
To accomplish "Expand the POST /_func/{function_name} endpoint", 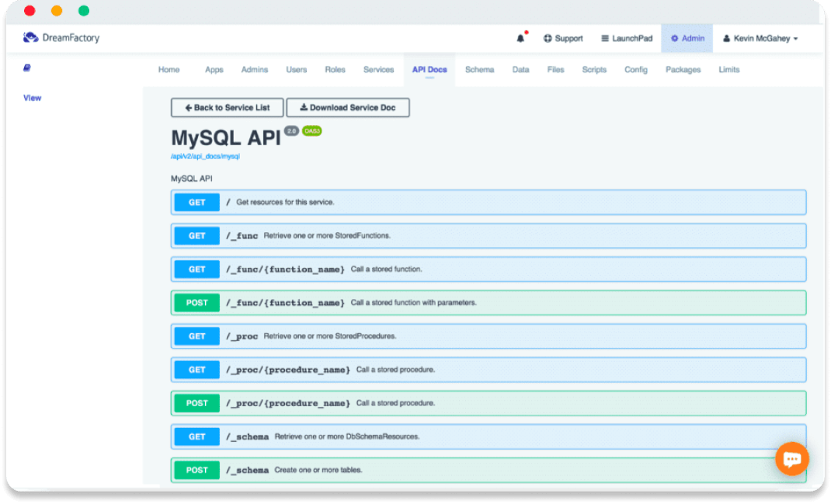I will 488,303.
